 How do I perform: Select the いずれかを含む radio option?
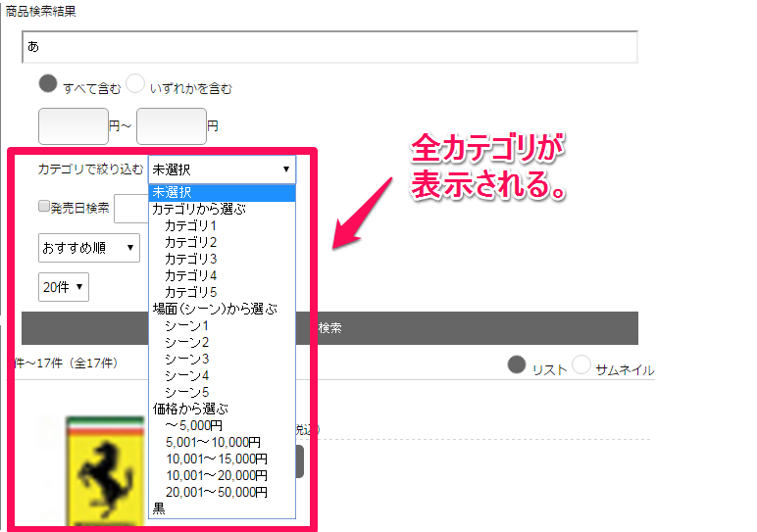point(136,84)
